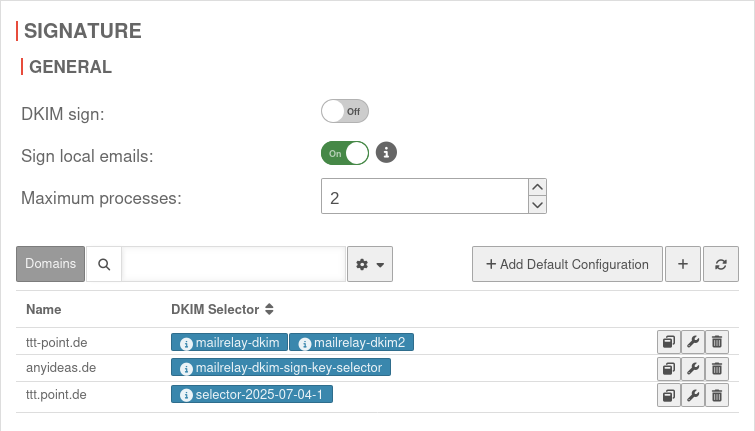This screenshot has width=755, height=431.
Task: Select the Domains tab button
Action: tap(50, 264)
